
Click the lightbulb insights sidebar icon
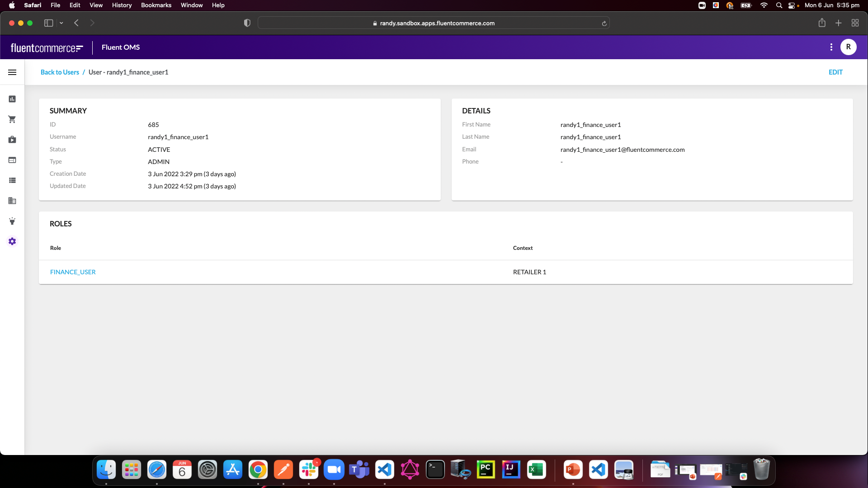12,221
